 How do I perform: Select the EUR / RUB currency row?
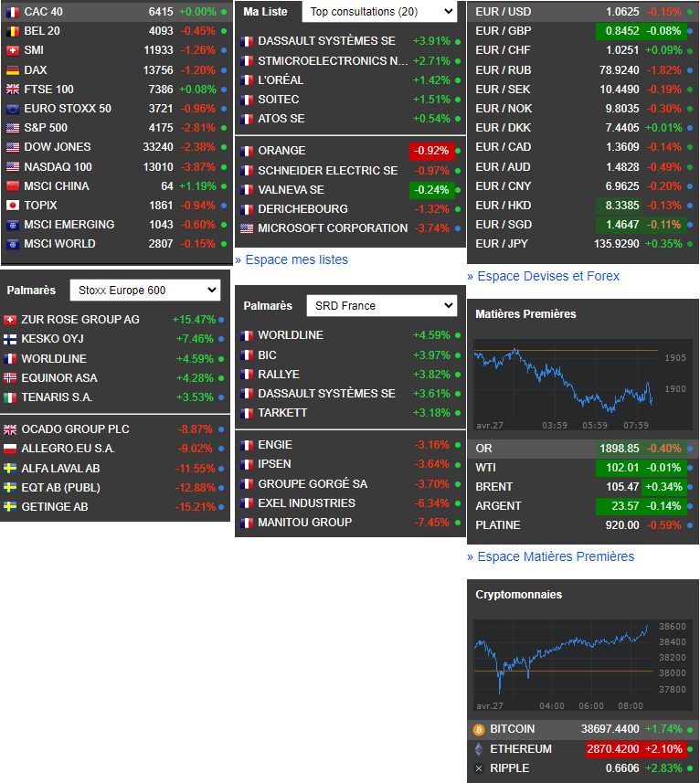point(583,70)
